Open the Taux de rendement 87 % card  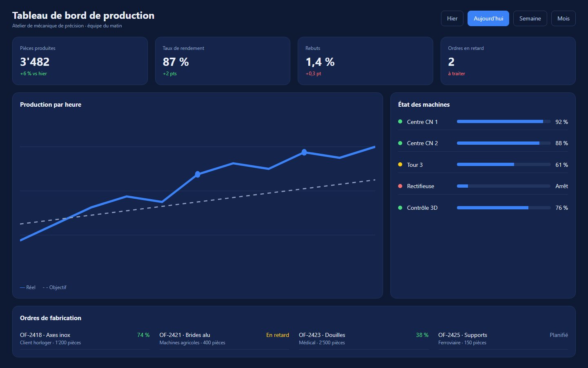(223, 61)
